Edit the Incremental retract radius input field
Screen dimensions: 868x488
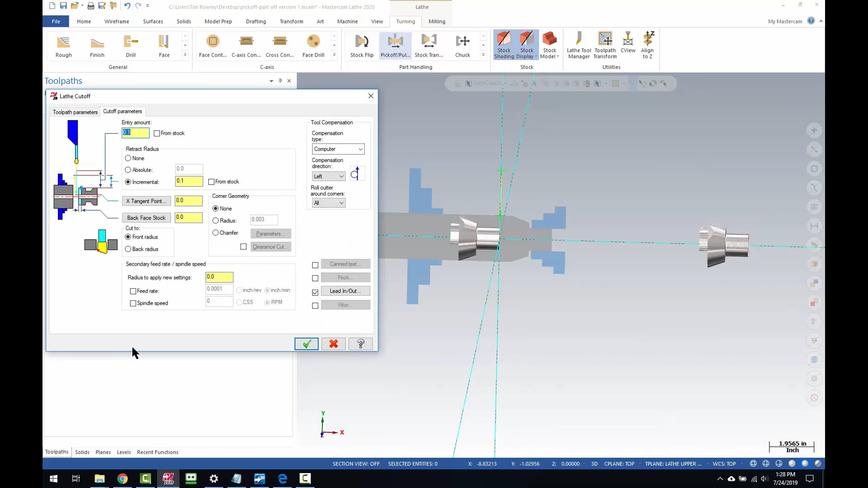click(x=189, y=181)
